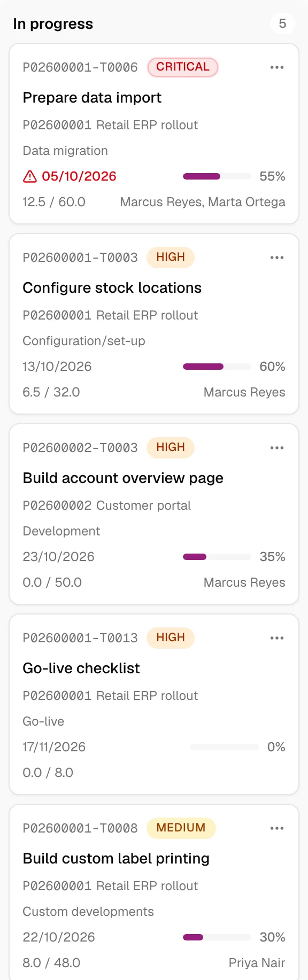
Task: Click the Custom developments phase label
Action: pyautogui.click(x=88, y=912)
